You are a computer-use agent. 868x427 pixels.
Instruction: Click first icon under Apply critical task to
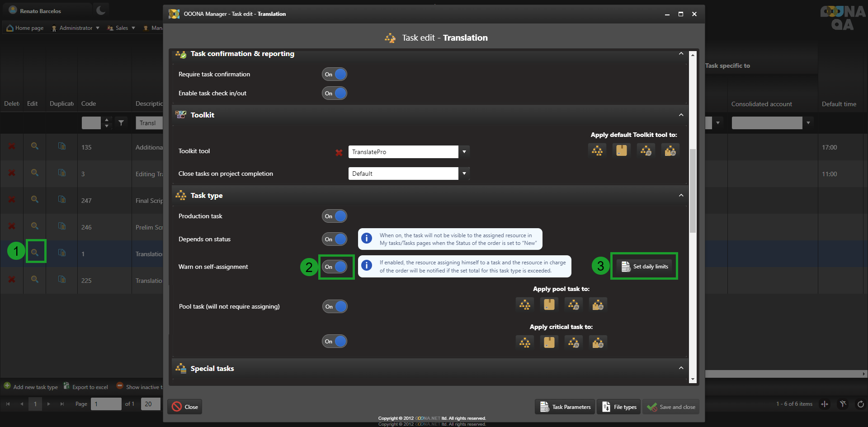click(525, 343)
